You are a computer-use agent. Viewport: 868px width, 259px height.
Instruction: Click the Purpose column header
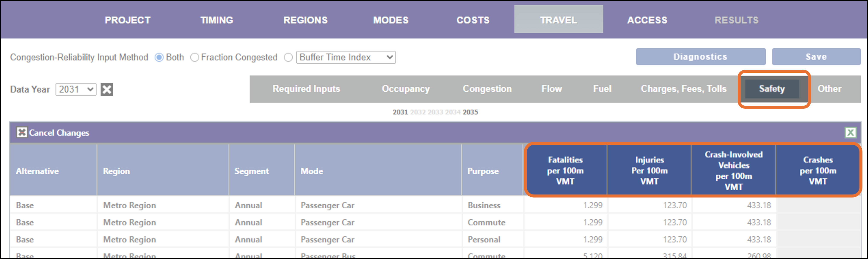point(492,170)
